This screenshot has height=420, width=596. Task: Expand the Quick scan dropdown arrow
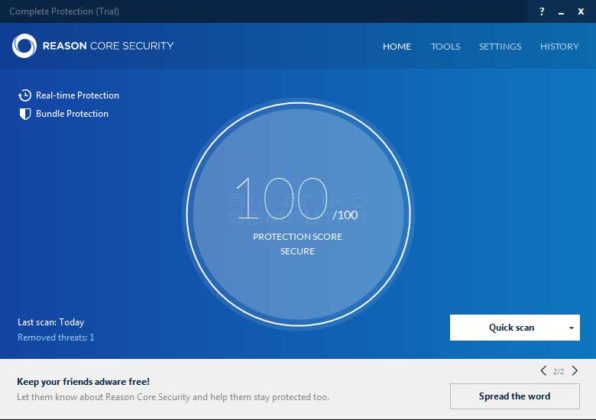coord(571,328)
